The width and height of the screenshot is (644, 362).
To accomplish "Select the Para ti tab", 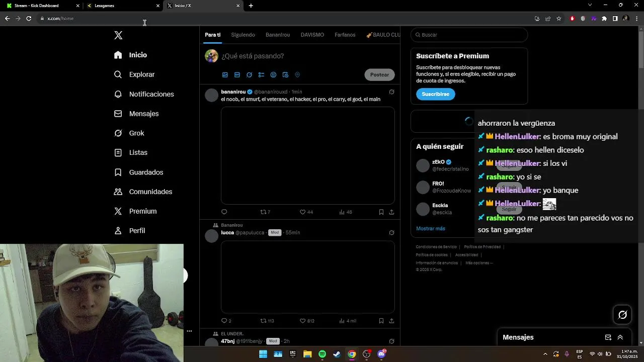I will [212, 35].
